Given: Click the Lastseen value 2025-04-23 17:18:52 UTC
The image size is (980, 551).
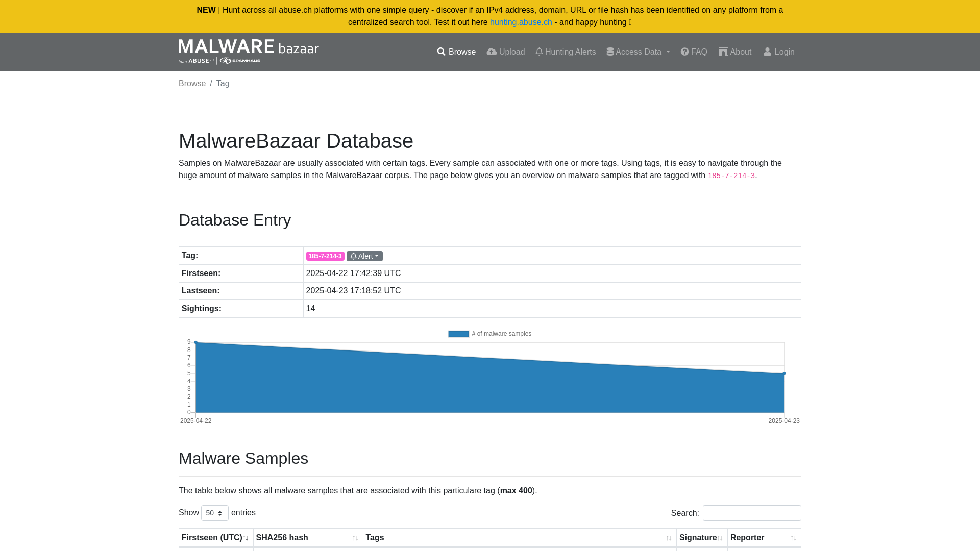Looking at the screenshot, I should point(353,291).
